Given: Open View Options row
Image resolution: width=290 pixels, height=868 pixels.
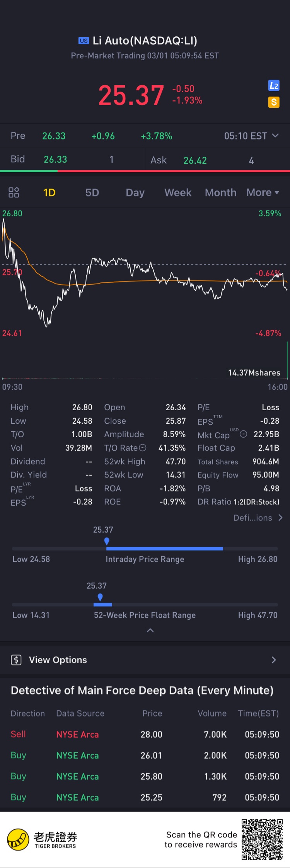Looking at the screenshot, I should [x=145, y=660].
